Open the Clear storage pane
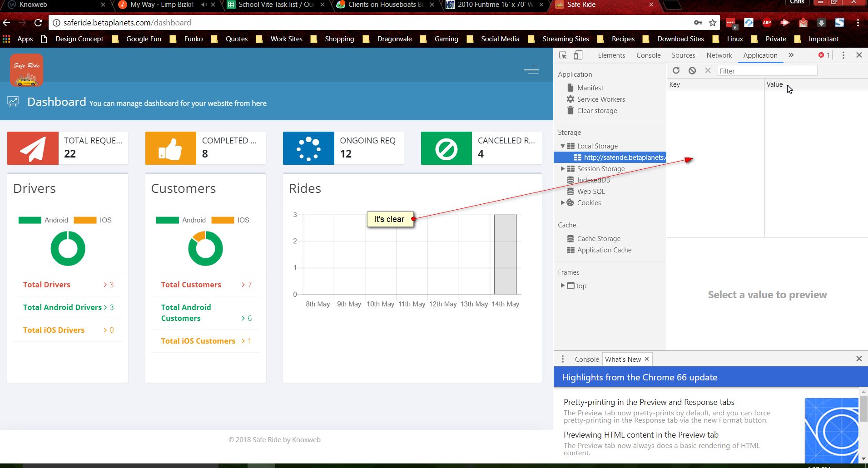 click(x=597, y=111)
